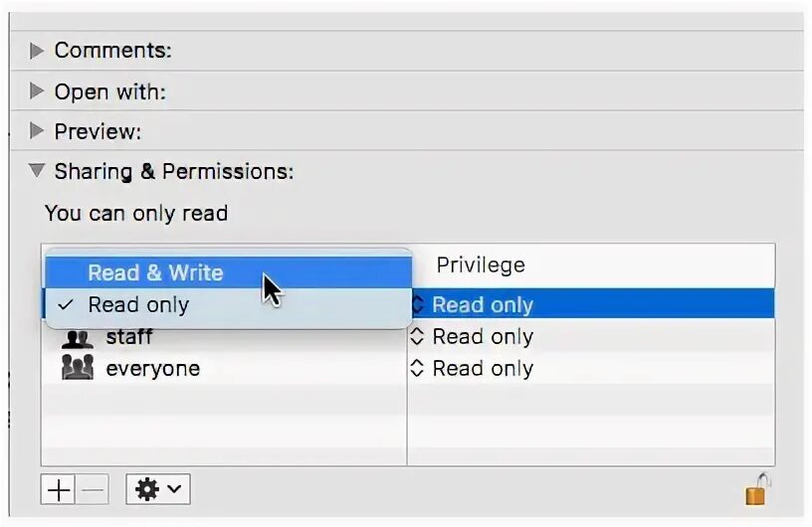Click the orange unlocked padlock icon

[756, 488]
